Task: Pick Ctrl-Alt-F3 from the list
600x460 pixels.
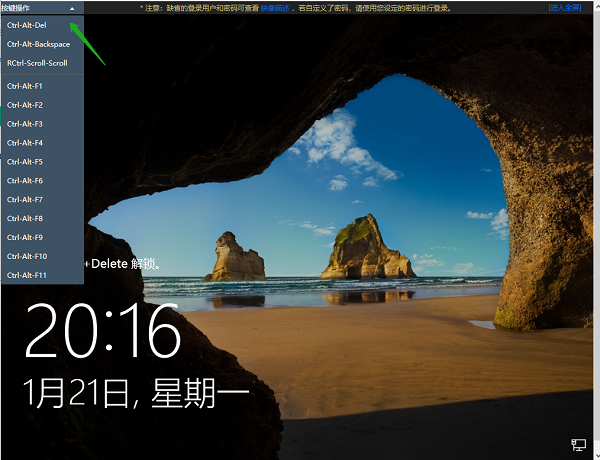Action: pos(25,124)
